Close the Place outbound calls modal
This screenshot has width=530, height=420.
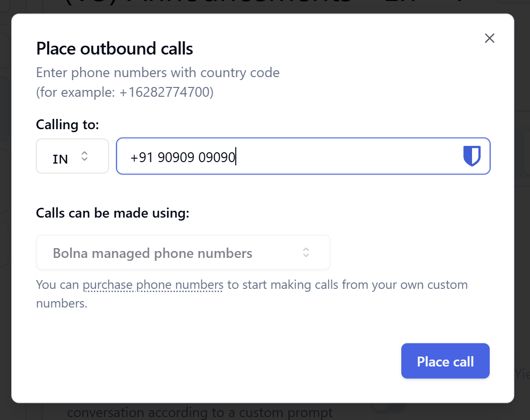489,38
